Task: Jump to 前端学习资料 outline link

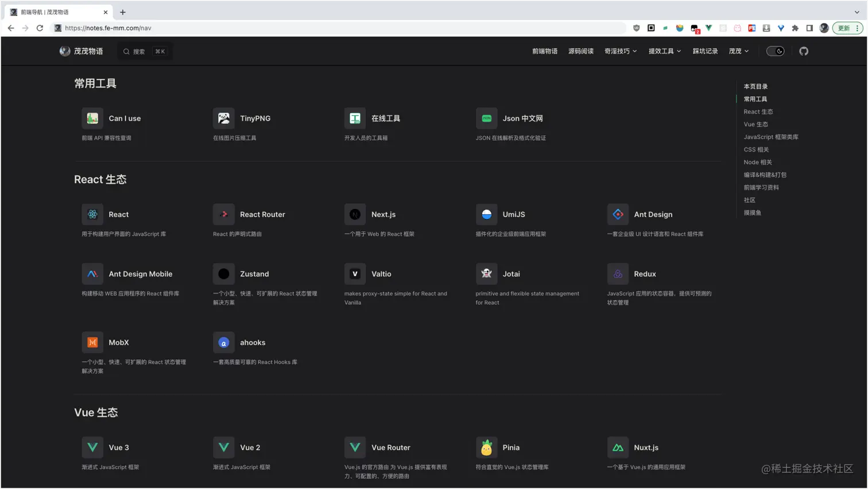Action: click(x=761, y=187)
